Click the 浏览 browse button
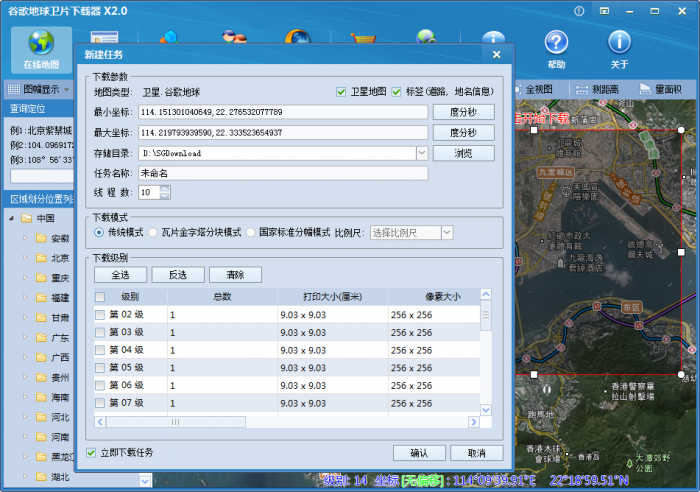Viewport: 700px width, 492px height. pos(463,153)
